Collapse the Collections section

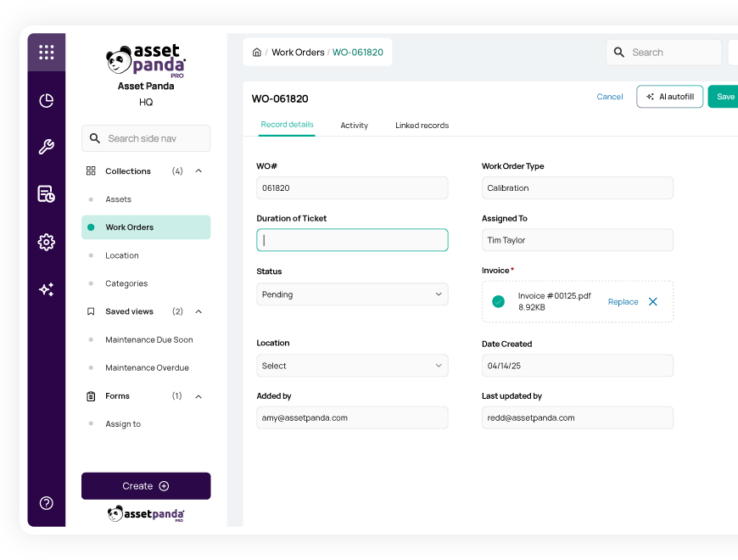(x=198, y=171)
